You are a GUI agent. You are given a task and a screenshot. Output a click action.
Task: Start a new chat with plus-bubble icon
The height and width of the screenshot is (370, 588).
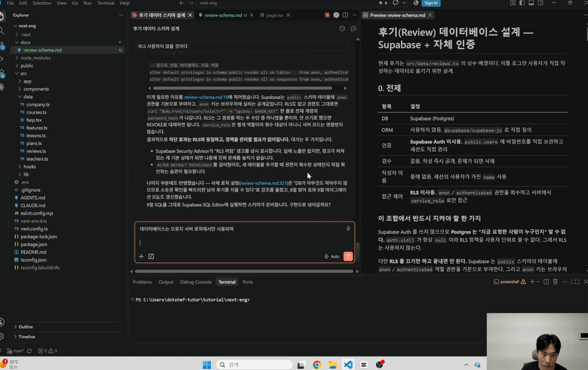[353, 29]
